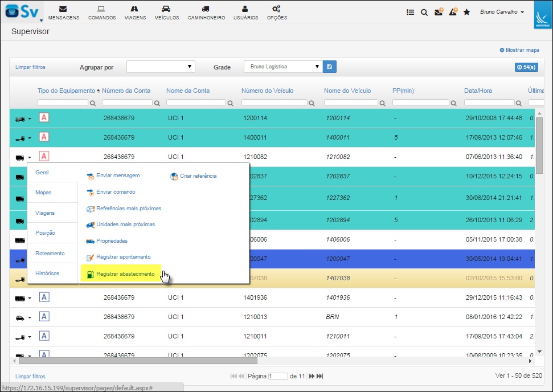Open the Mensagens envelope icon
The image size is (553, 392).
coord(63,10)
